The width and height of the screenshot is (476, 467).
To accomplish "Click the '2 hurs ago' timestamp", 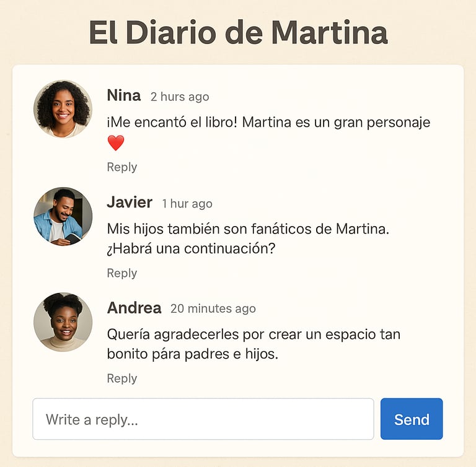I will pyautogui.click(x=180, y=97).
